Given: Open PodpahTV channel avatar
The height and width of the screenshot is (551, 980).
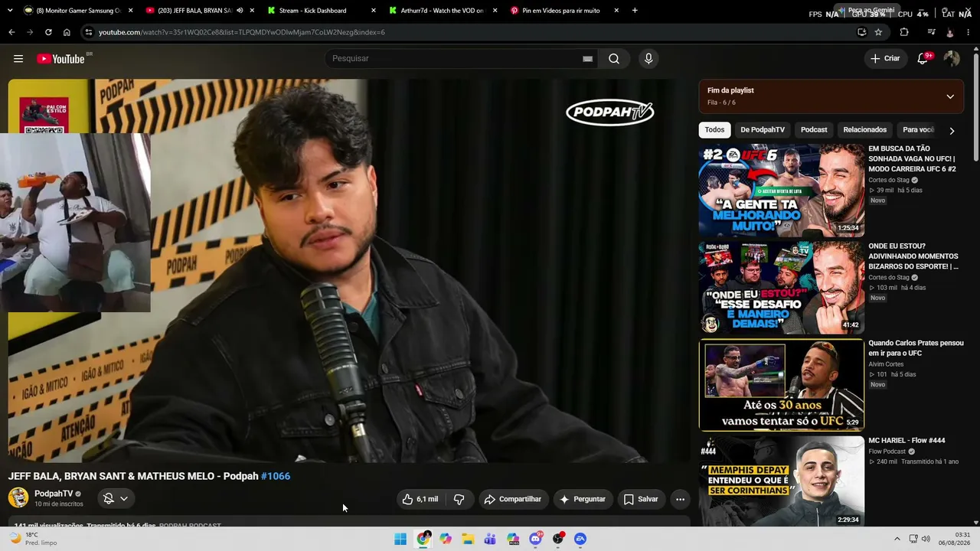Looking at the screenshot, I should [x=18, y=497].
